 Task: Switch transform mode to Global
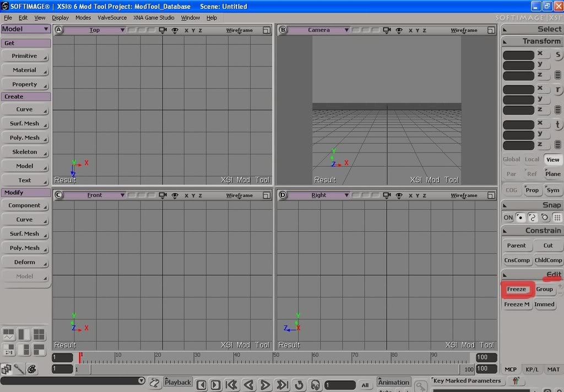tap(511, 159)
